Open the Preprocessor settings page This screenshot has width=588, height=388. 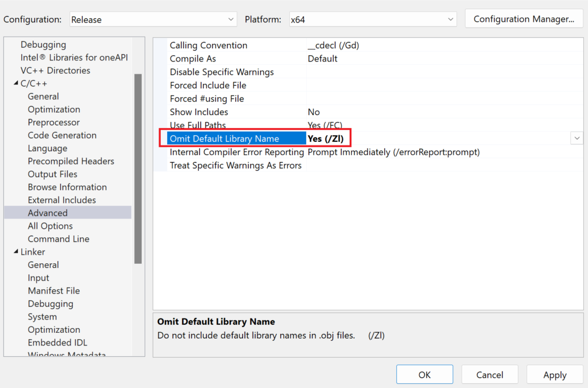54,122
